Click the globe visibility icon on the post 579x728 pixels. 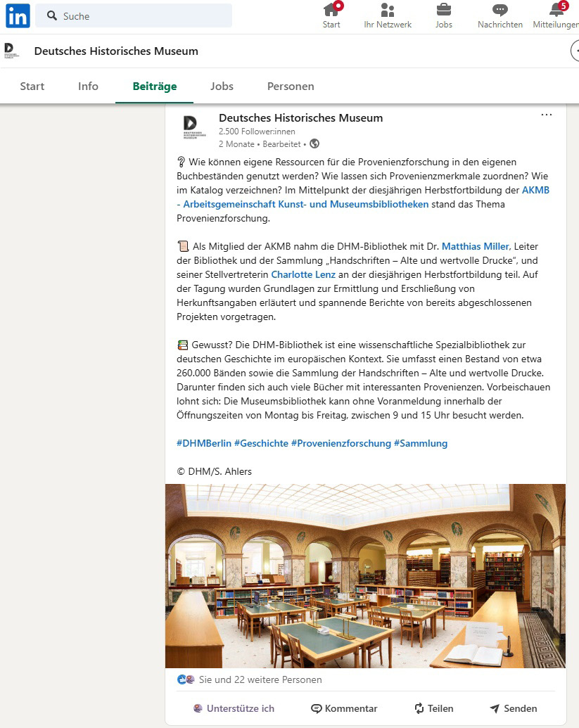tap(314, 143)
